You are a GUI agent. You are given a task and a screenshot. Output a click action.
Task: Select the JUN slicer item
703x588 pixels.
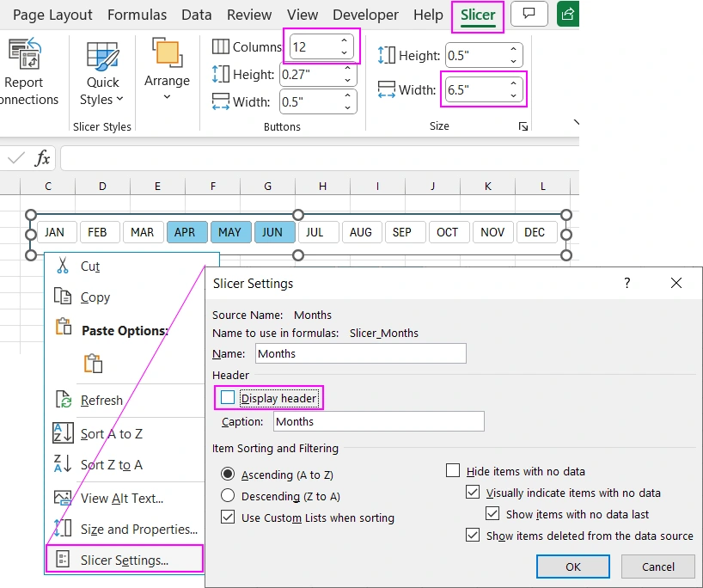click(274, 231)
